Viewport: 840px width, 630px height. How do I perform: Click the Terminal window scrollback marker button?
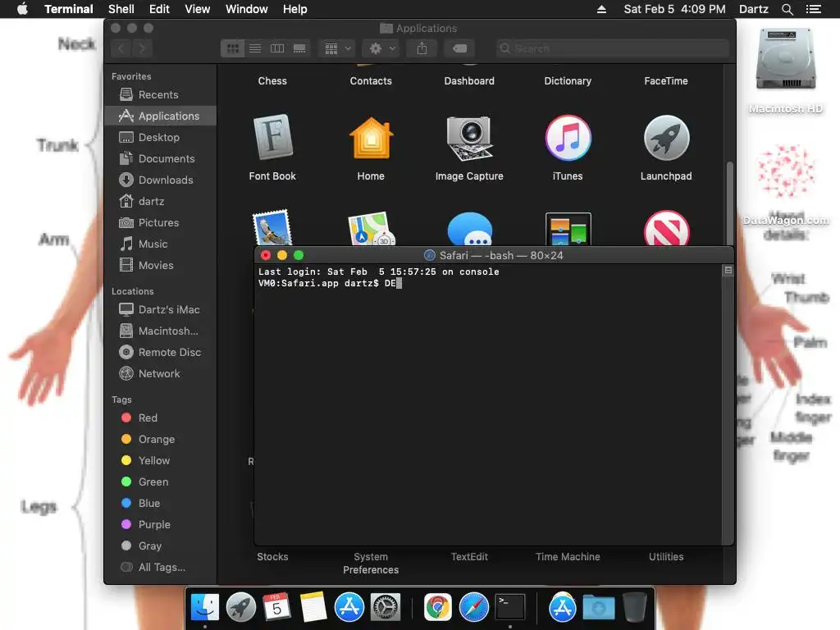pos(728,271)
